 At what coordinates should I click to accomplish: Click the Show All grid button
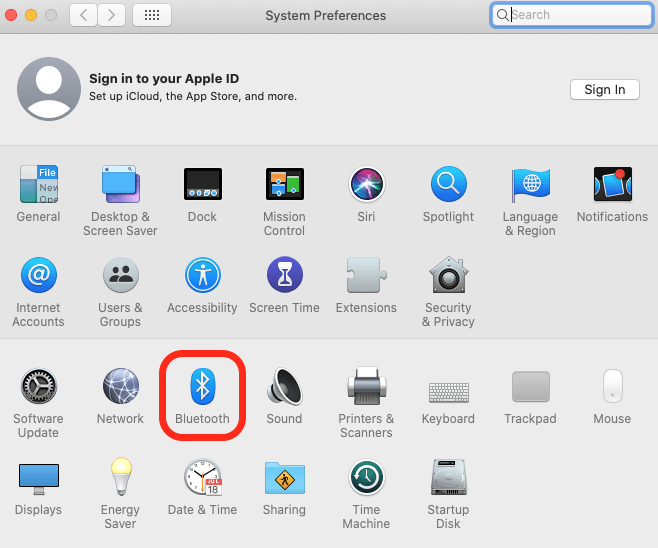pyautogui.click(x=151, y=15)
